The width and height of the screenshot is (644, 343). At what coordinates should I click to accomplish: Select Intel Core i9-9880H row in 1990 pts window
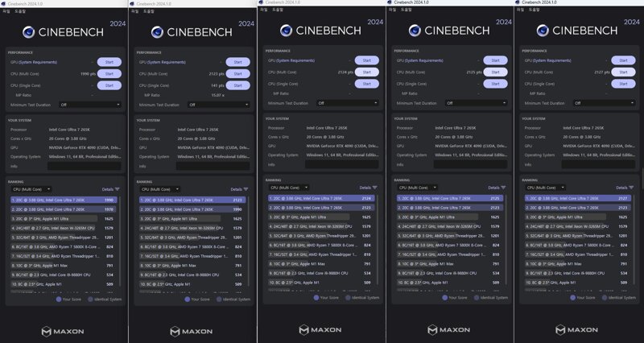[64, 275]
